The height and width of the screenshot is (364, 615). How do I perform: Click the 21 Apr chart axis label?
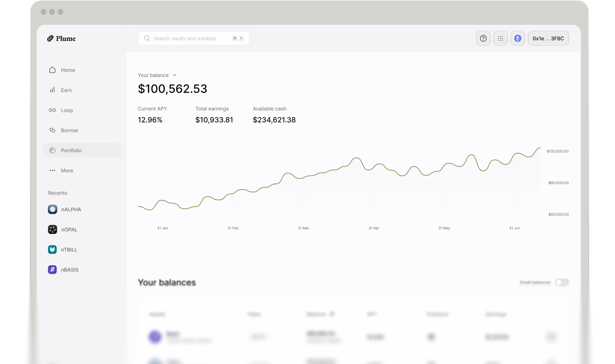pyautogui.click(x=374, y=228)
